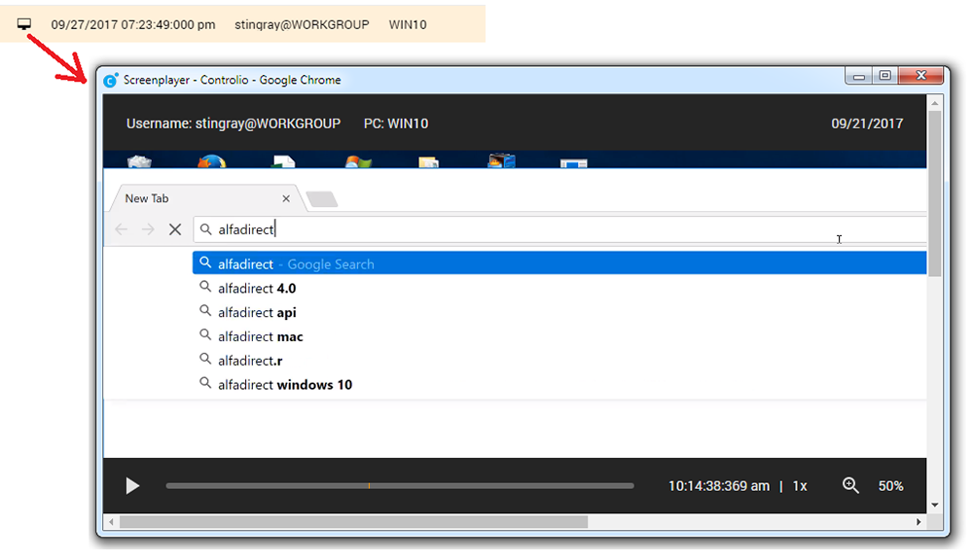Click the Recycle Bin icon on recorded desktop
This screenshot has height=560, width=973.
coord(139,161)
